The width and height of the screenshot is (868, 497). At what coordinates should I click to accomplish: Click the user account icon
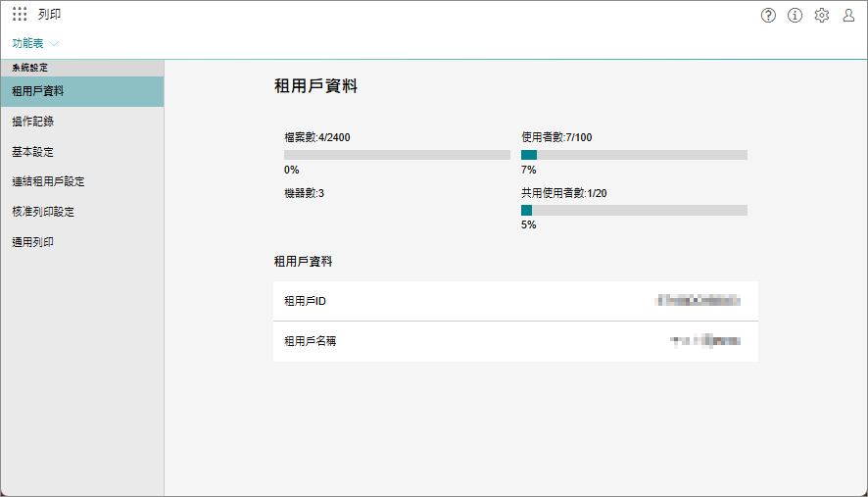[x=848, y=15]
